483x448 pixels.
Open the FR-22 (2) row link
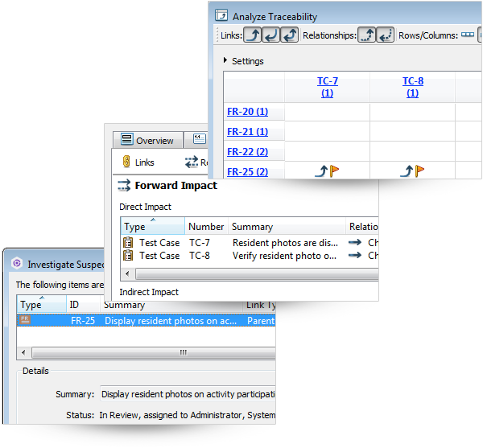click(x=247, y=152)
